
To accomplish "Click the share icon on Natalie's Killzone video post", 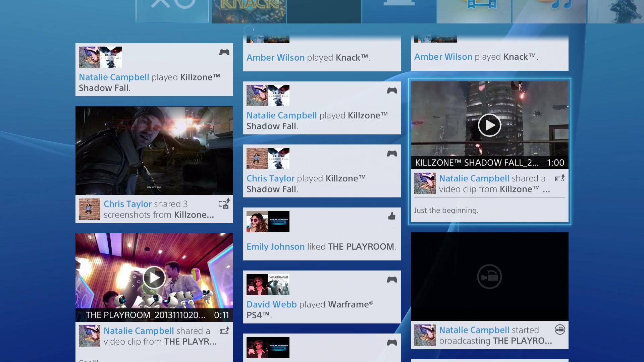I will pos(559,178).
